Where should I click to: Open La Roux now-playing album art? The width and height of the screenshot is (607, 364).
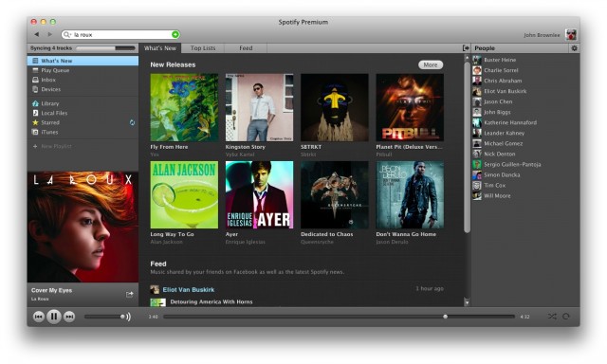(83, 227)
